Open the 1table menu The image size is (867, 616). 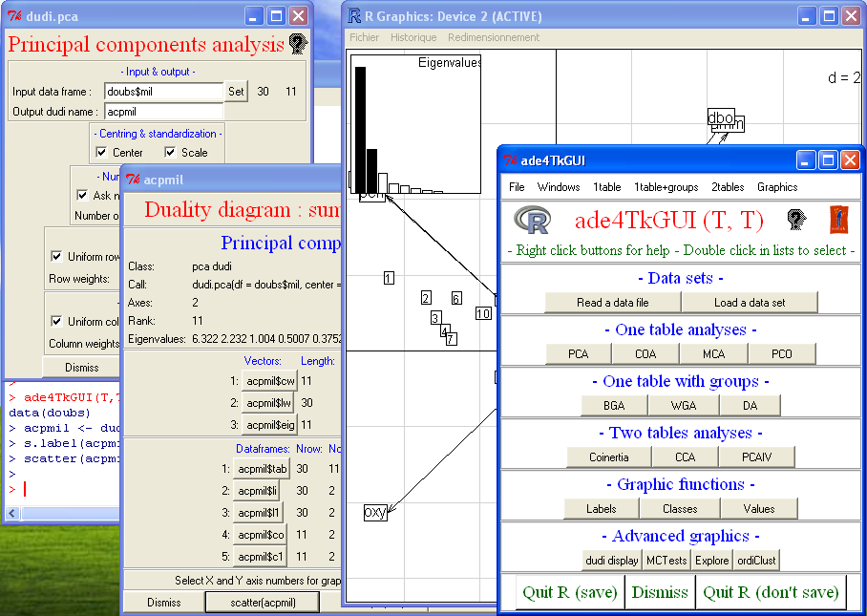click(607, 187)
